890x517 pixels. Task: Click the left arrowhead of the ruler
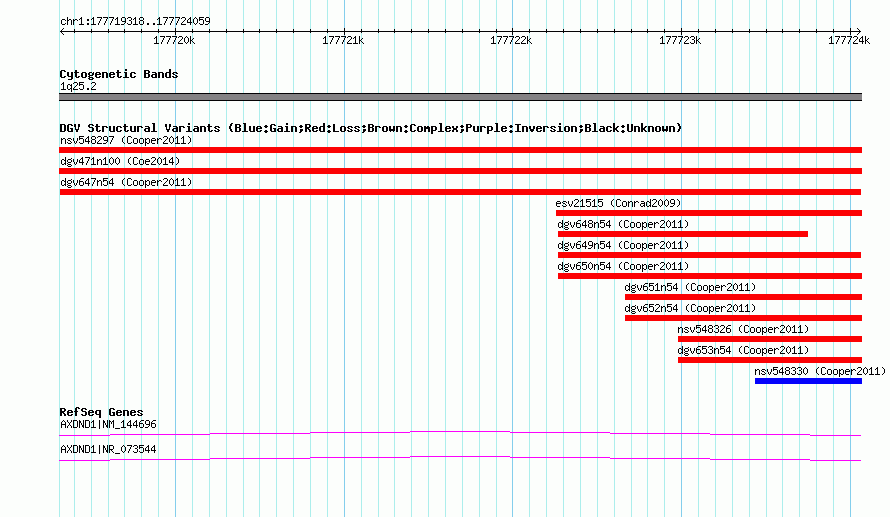(x=62, y=31)
